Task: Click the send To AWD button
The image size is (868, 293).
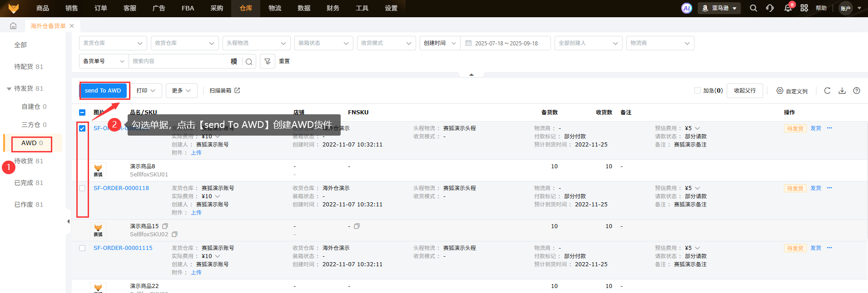Action: [x=103, y=91]
